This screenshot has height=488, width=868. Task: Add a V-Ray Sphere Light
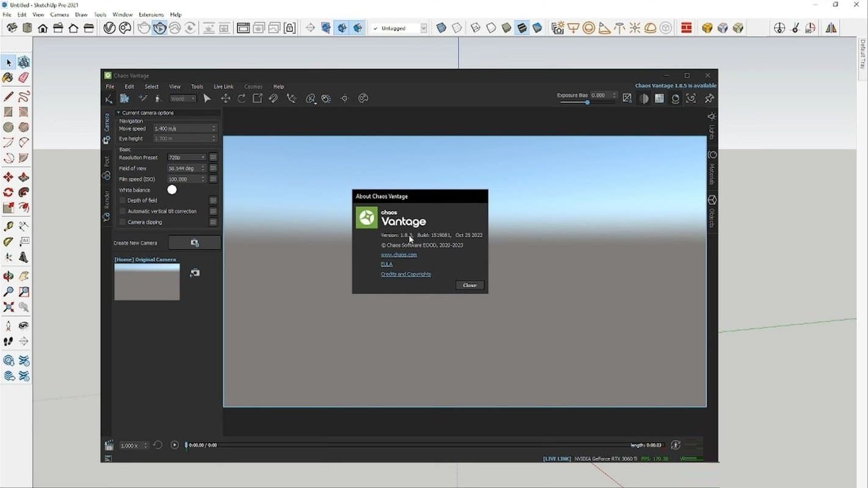(588, 28)
